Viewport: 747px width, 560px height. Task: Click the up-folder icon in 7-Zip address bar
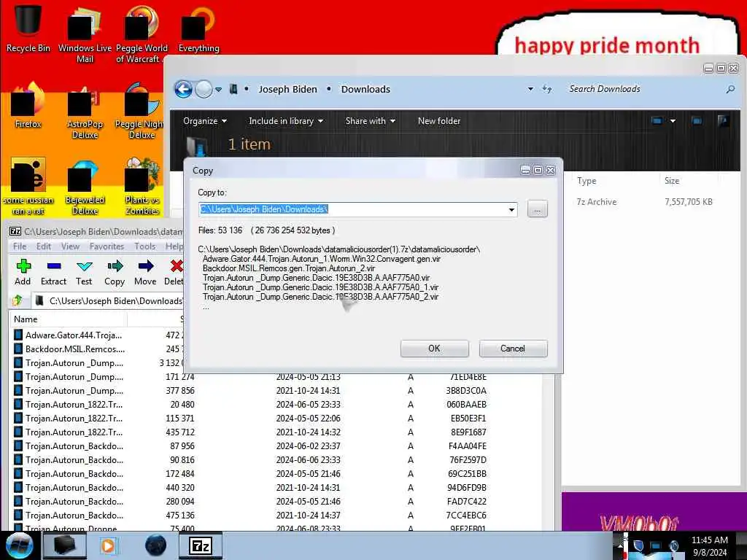(x=18, y=300)
